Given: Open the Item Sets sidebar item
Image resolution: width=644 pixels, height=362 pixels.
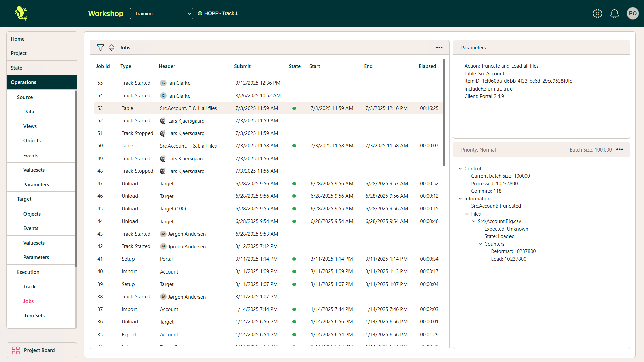Looking at the screenshot, I should (x=34, y=316).
